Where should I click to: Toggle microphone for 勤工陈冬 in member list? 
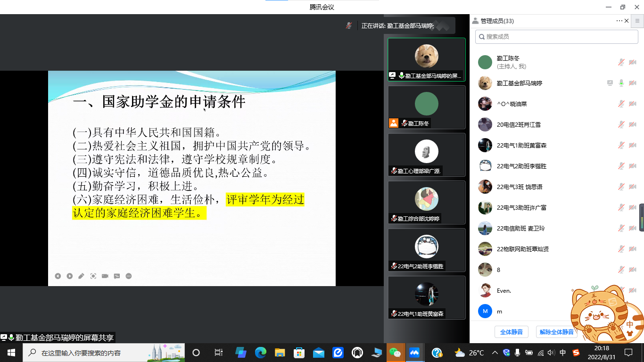coord(621,62)
